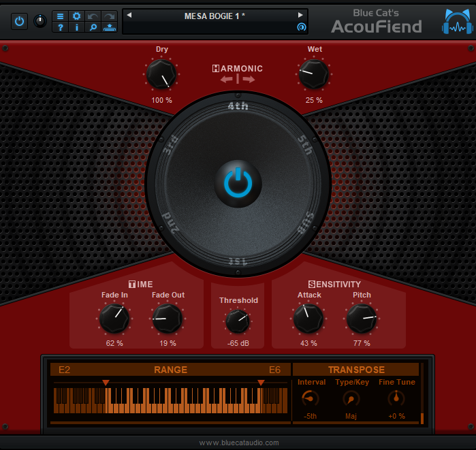Adjust the small gain knob in toolbar
476x450 pixels.
40,21
